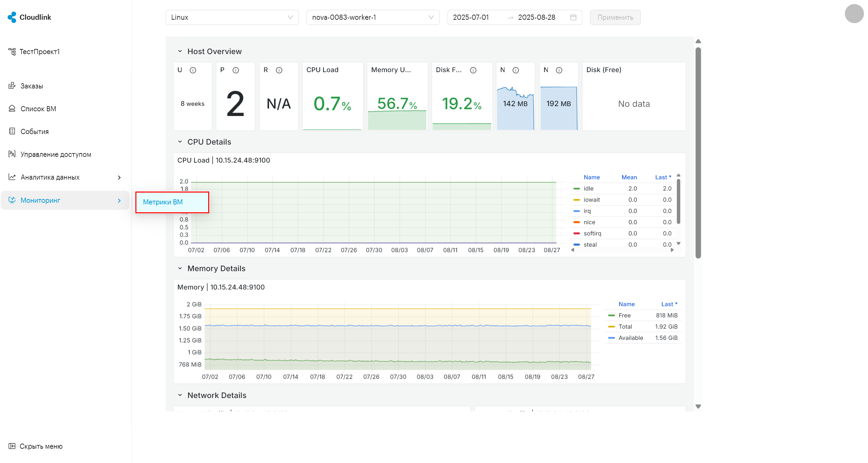Sort CPU legend by Mean column
The width and height of the screenshot is (868, 463).
click(629, 177)
